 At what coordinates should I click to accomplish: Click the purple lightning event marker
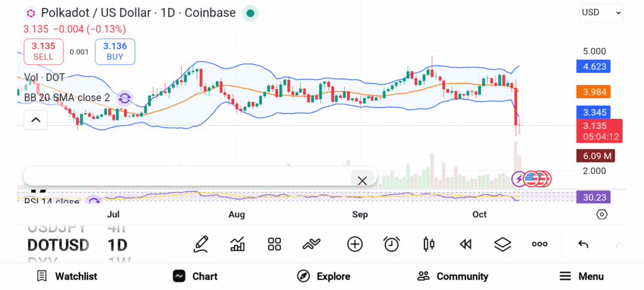pos(519,179)
